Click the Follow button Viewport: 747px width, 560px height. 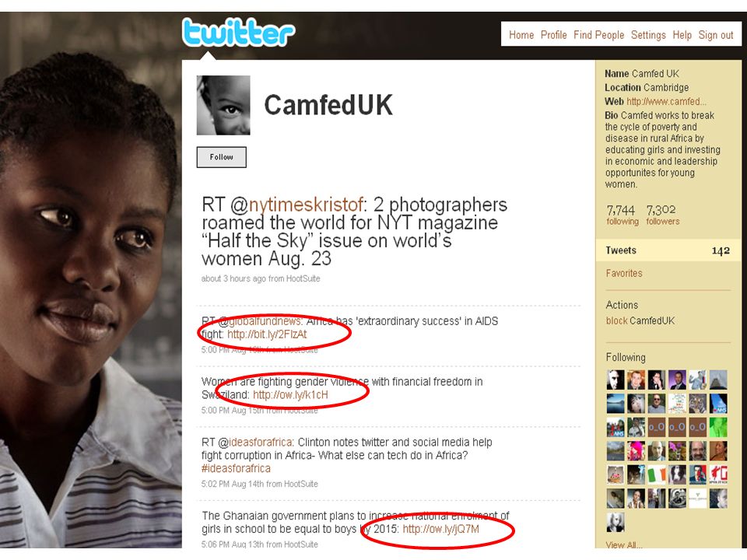pos(222,157)
